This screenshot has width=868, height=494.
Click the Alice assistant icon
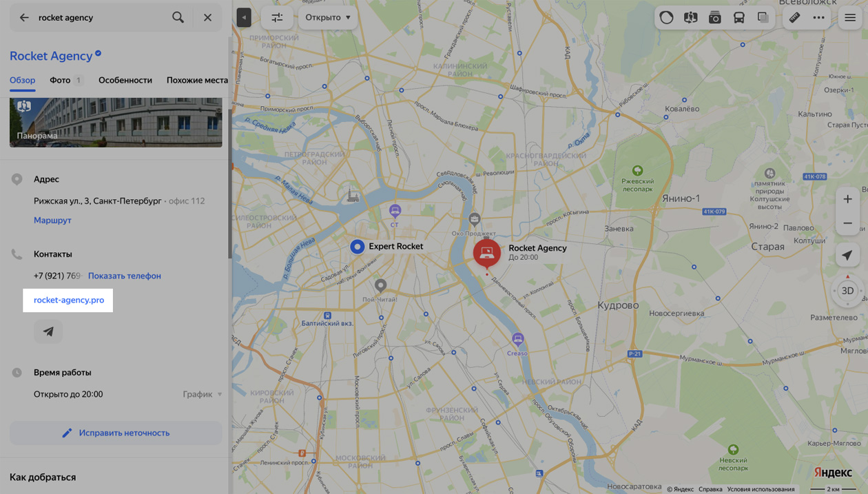[x=666, y=18]
